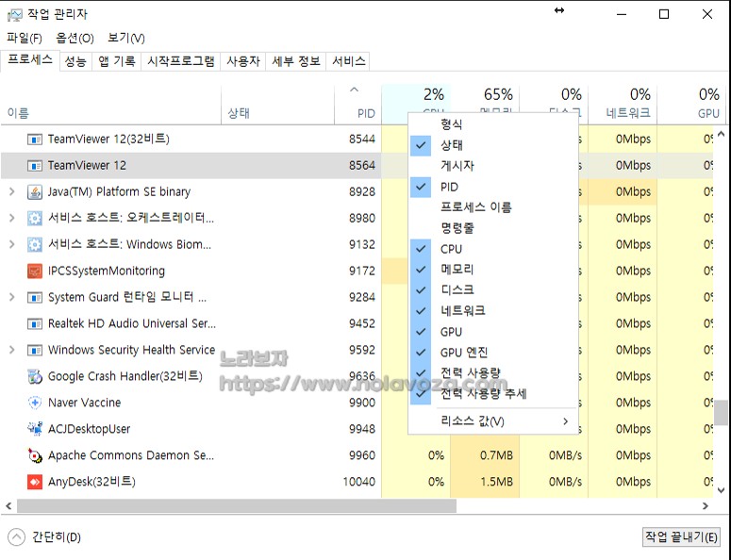Click the TeamViewer 12(32비트) process icon

coord(35,140)
